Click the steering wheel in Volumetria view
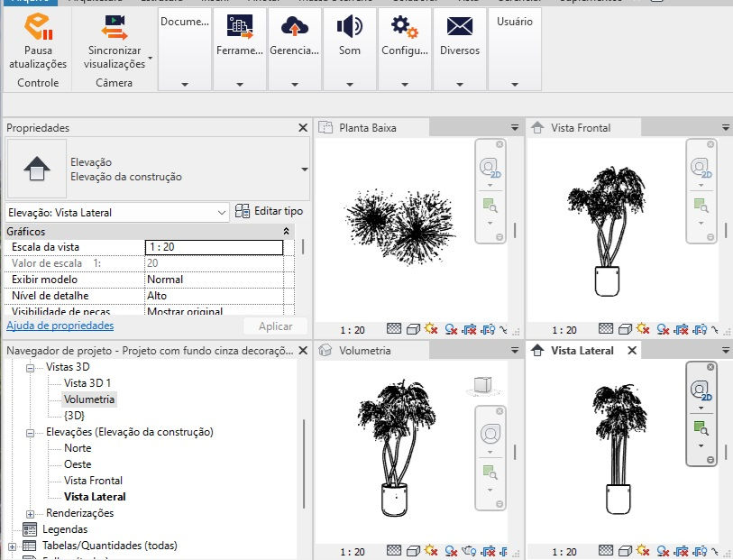The width and height of the screenshot is (733, 560). point(490,434)
